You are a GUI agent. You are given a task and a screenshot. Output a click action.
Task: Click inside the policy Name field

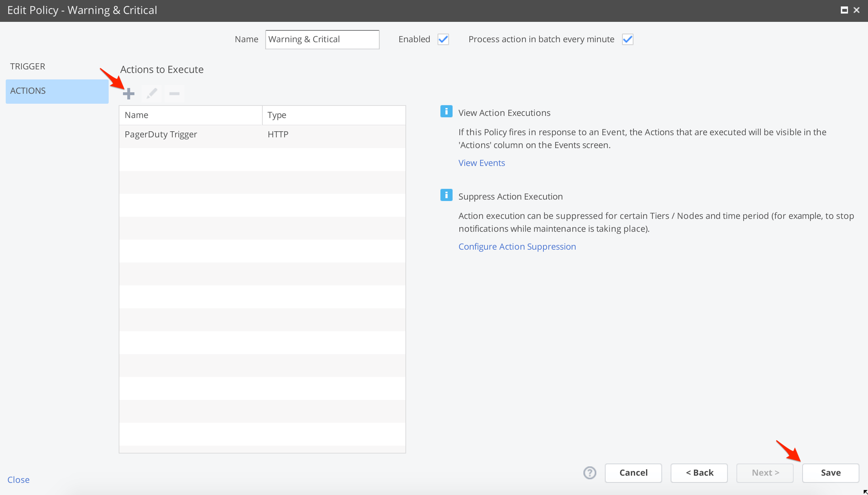(x=322, y=39)
